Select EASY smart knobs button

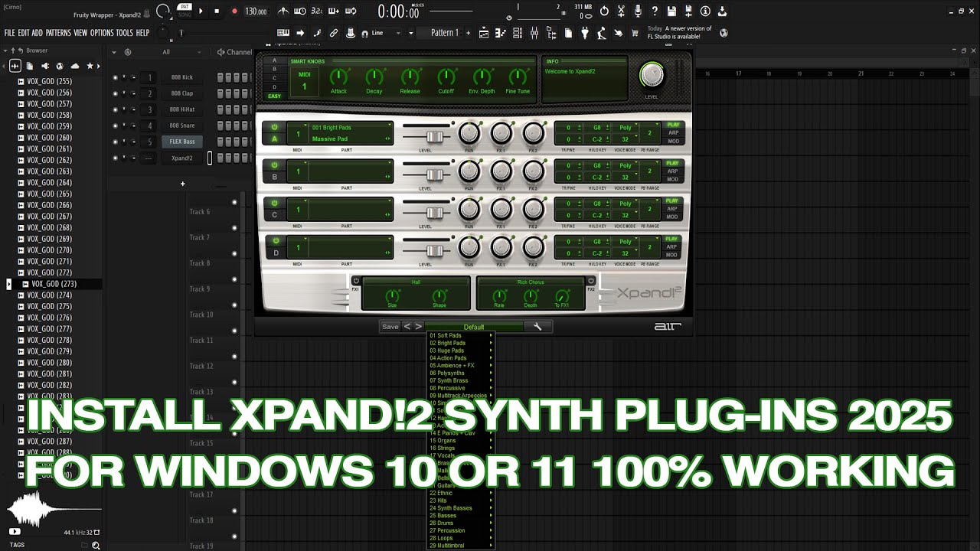[274, 96]
